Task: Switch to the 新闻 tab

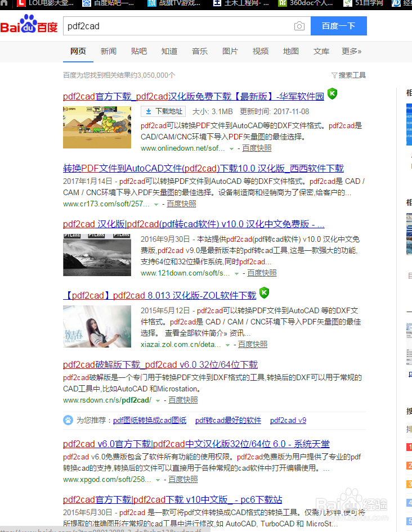Action: [x=109, y=51]
